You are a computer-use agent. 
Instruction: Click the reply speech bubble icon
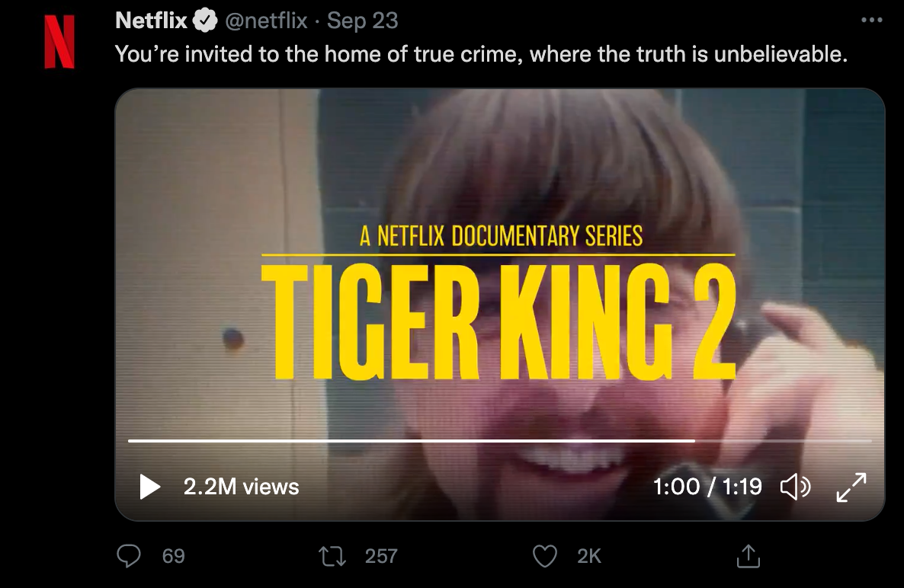(130, 556)
